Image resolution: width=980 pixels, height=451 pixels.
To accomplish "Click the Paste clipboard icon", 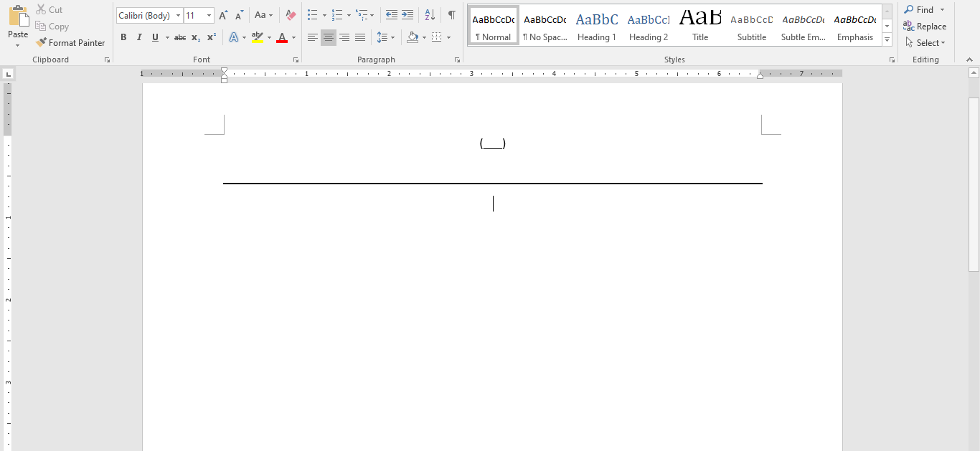I will click(x=18, y=16).
